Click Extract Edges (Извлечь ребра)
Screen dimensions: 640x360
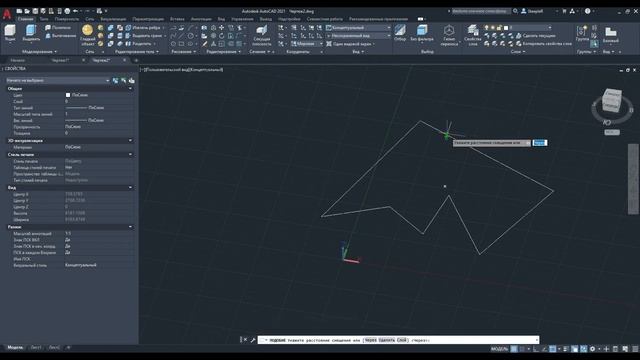[143, 28]
